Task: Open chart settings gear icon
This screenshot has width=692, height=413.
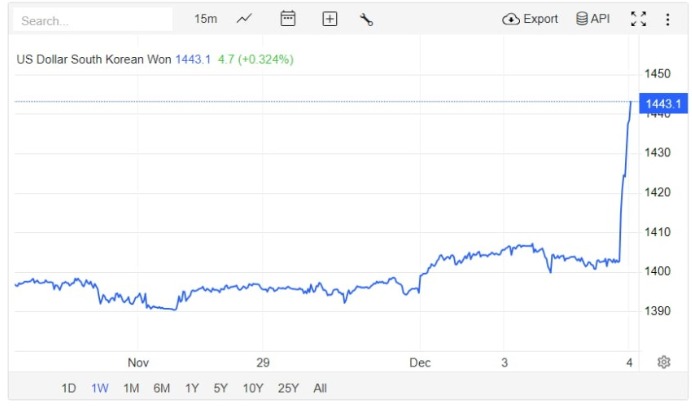Action: coord(664,362)
